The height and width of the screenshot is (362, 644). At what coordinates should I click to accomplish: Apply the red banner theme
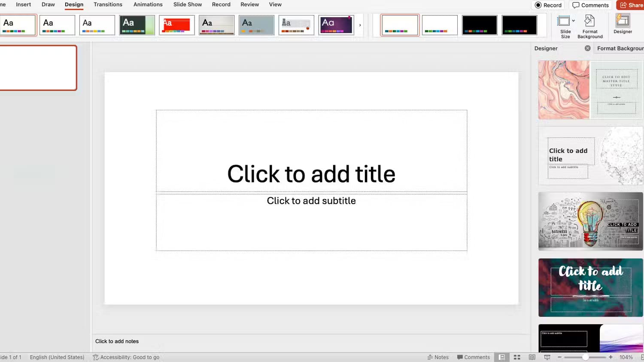[177, 25]
